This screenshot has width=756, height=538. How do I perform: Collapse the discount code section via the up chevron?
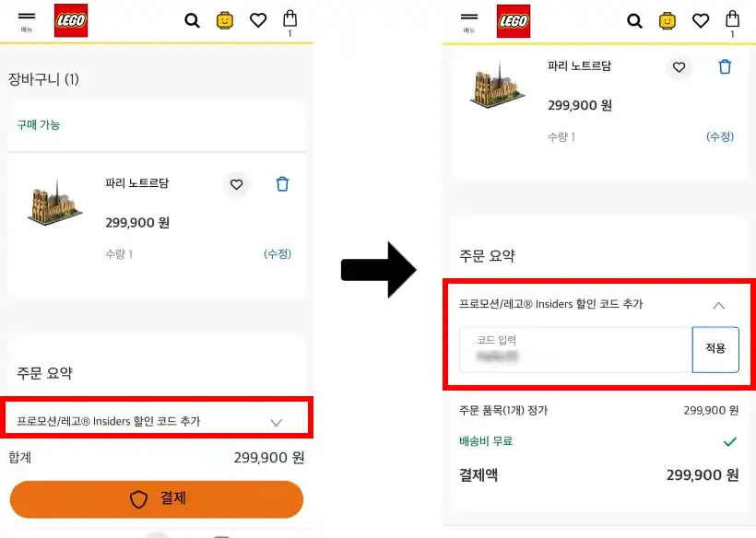click(718, 305)
